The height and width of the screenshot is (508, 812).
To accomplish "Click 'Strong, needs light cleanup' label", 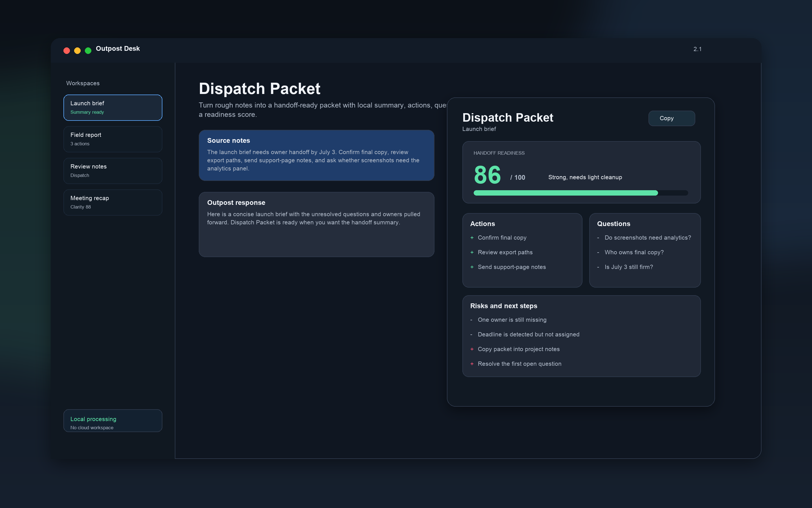I will pyautogui.click(x=585, y=178).
